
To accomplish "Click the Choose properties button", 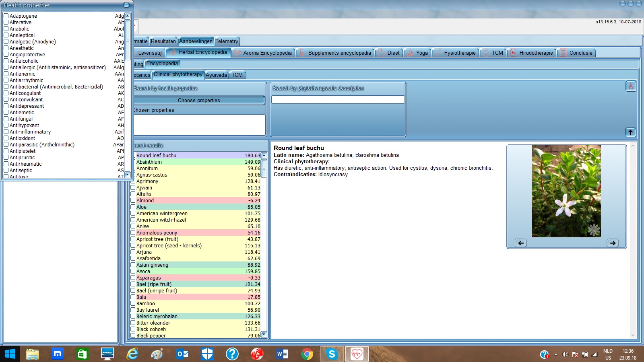I will pos(199,100).
